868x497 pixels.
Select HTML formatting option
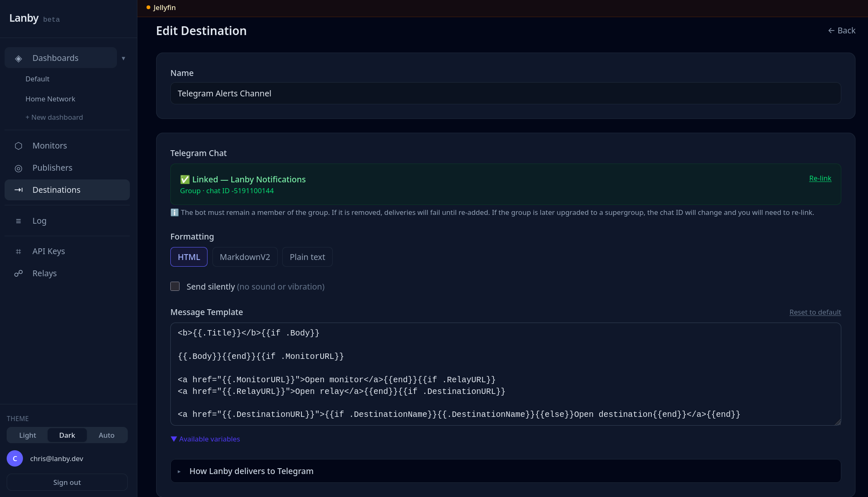click(189, 257)
